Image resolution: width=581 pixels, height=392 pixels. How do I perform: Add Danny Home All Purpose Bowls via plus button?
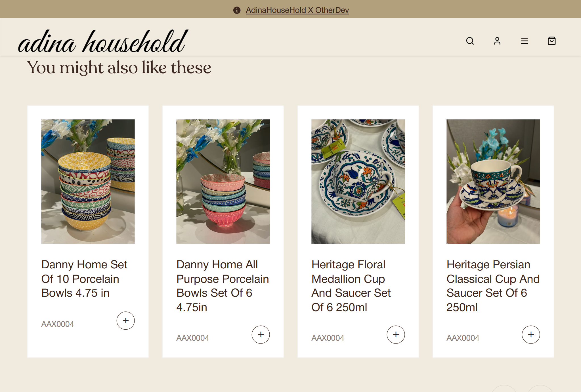(x=261, y=334)
